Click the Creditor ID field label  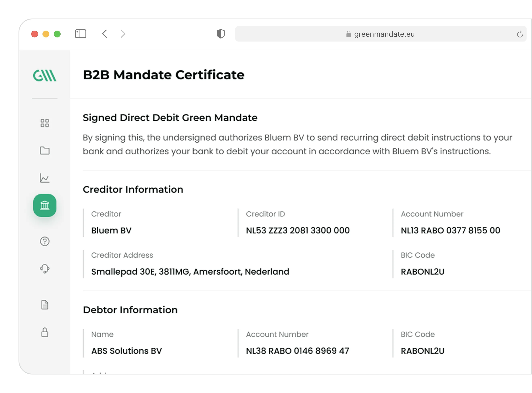(x=265, y=214)
